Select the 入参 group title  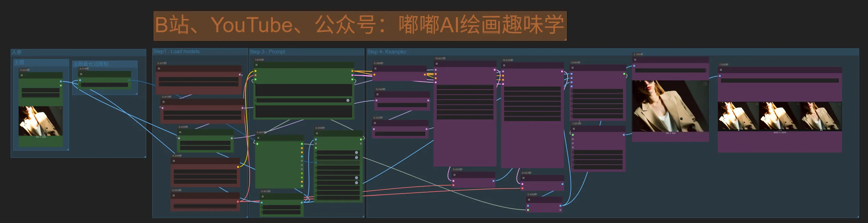pos(16,52)
